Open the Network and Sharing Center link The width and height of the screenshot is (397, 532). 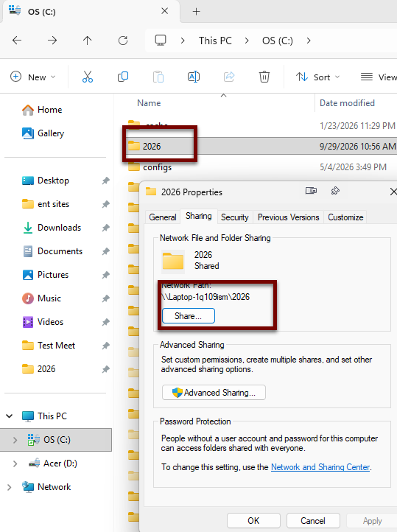click(320, 467)
